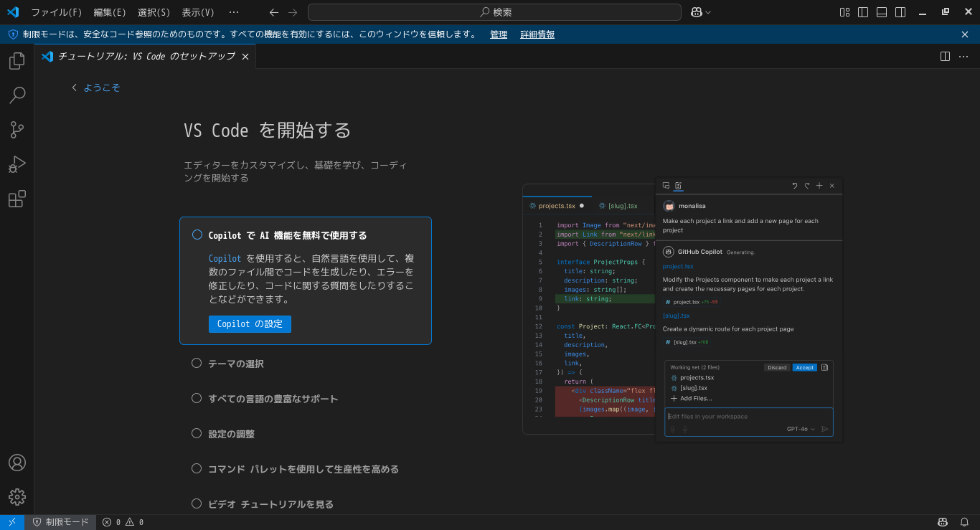Open the Copilot dropdown chevron in the title bar

(708, 12)
